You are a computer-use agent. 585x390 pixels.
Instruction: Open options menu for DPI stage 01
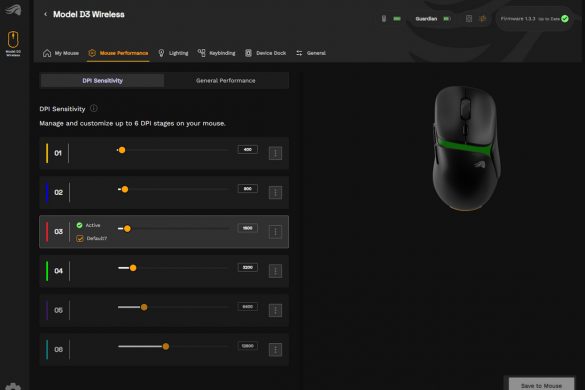pyautogui.click(x=275, y=153)
